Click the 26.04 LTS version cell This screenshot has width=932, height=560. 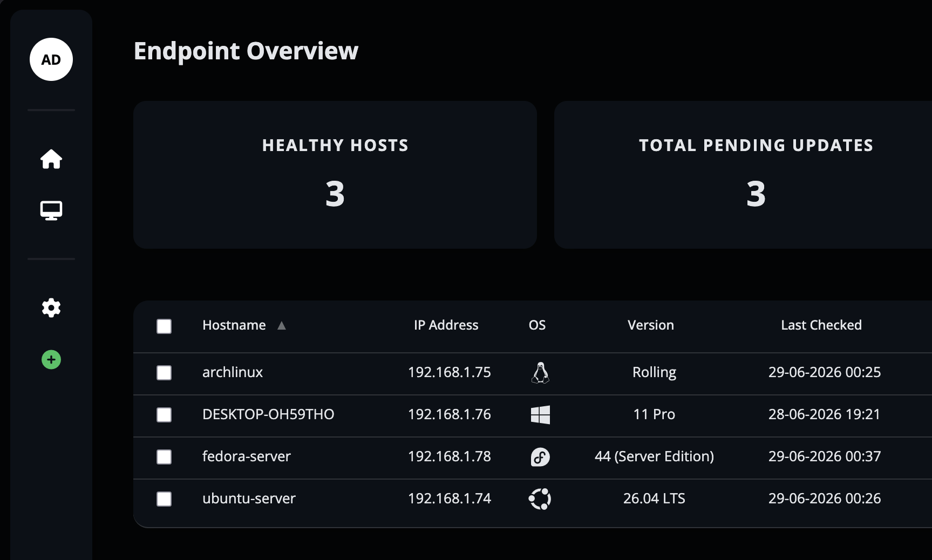654,498
